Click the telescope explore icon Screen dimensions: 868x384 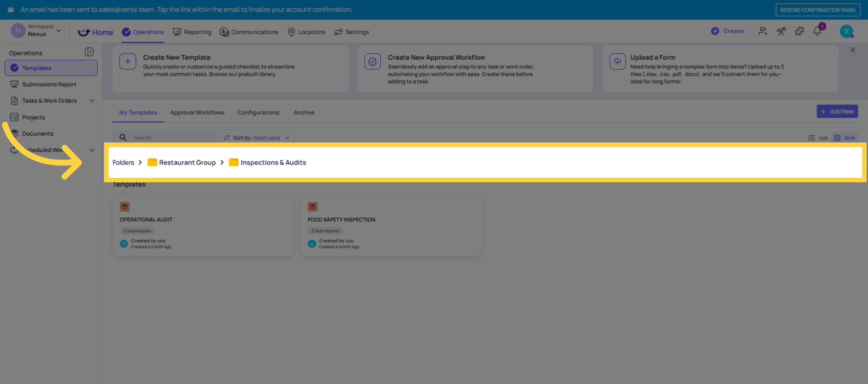(781, 31)
